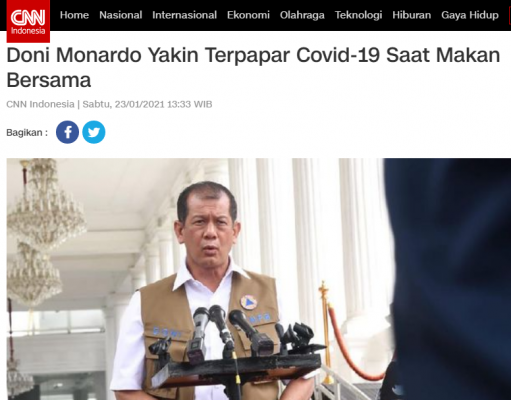Open the article photo of Doni Monardo

259,279
